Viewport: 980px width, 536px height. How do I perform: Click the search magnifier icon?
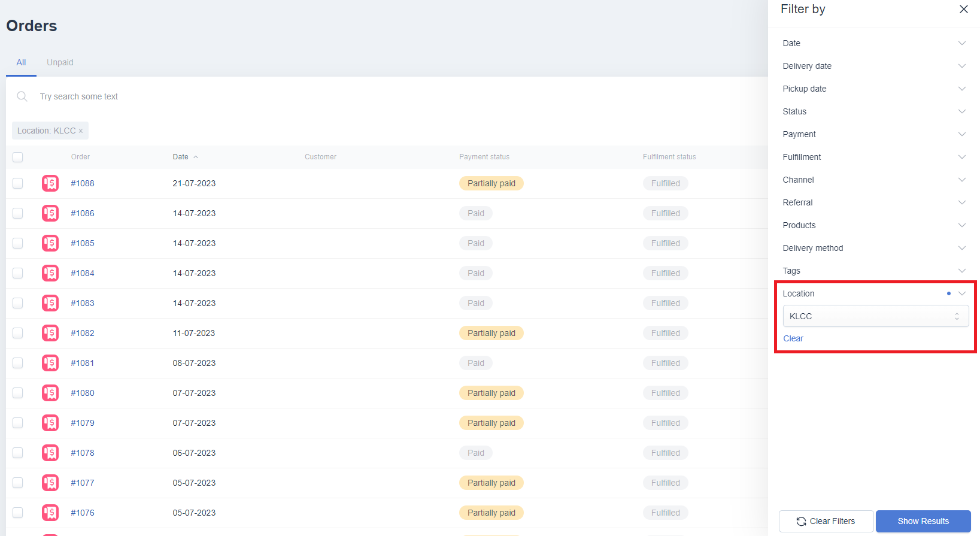(x=22, y=96)
